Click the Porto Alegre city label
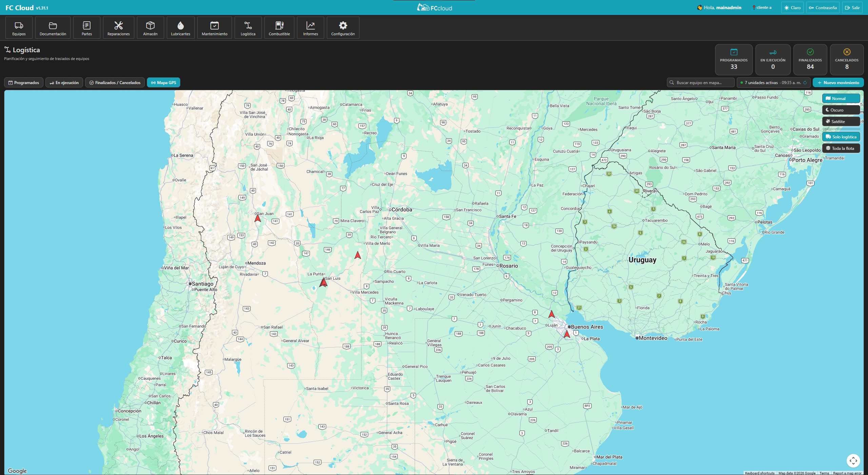868x475 pixels. tap(807, 160)
